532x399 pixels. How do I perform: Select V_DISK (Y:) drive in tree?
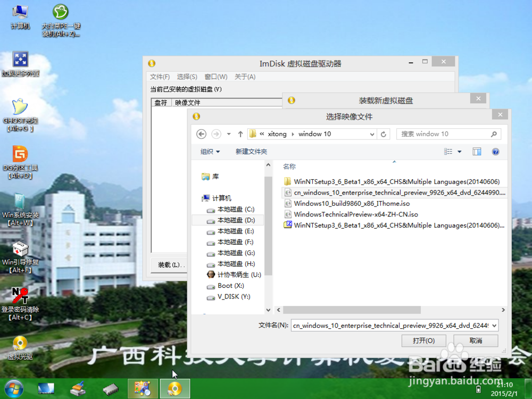pyautogui.click(x=229, y=296)
